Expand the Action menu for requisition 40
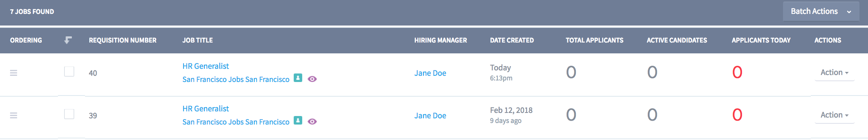Screen dimensions: 868x140 point(834,73)
